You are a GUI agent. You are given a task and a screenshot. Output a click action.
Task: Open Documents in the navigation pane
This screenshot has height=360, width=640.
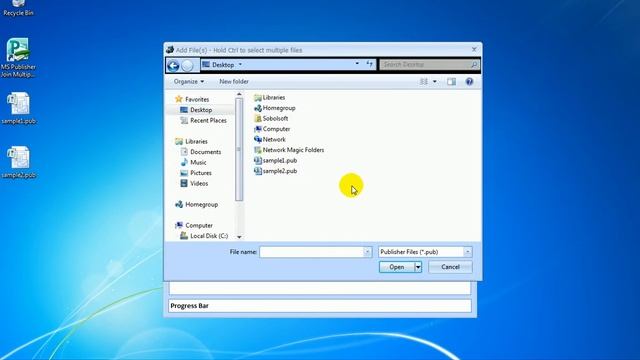point(201,152)
